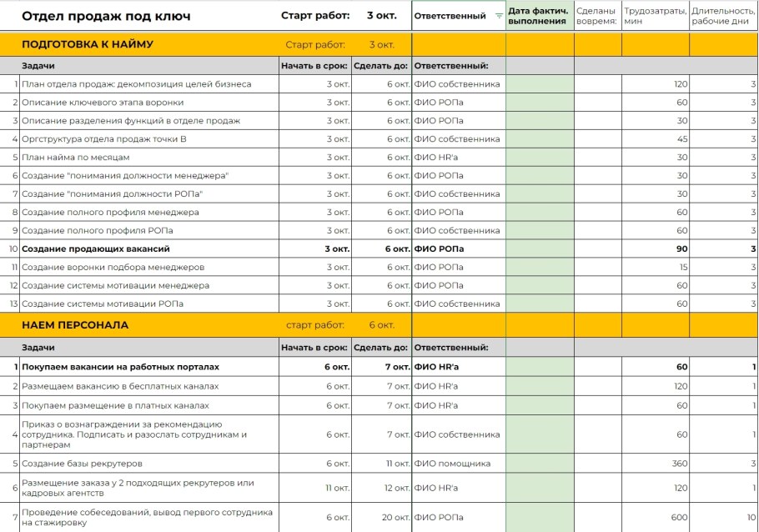Click the 360 minutes labor cell
The image size is (759, 532).
click(655, 464)
